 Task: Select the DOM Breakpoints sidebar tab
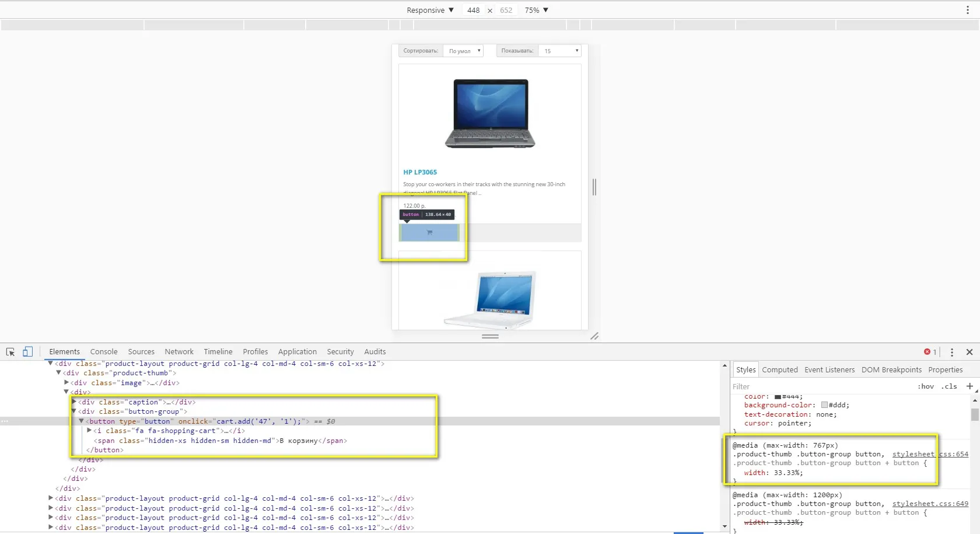click(x=891, y=370)
